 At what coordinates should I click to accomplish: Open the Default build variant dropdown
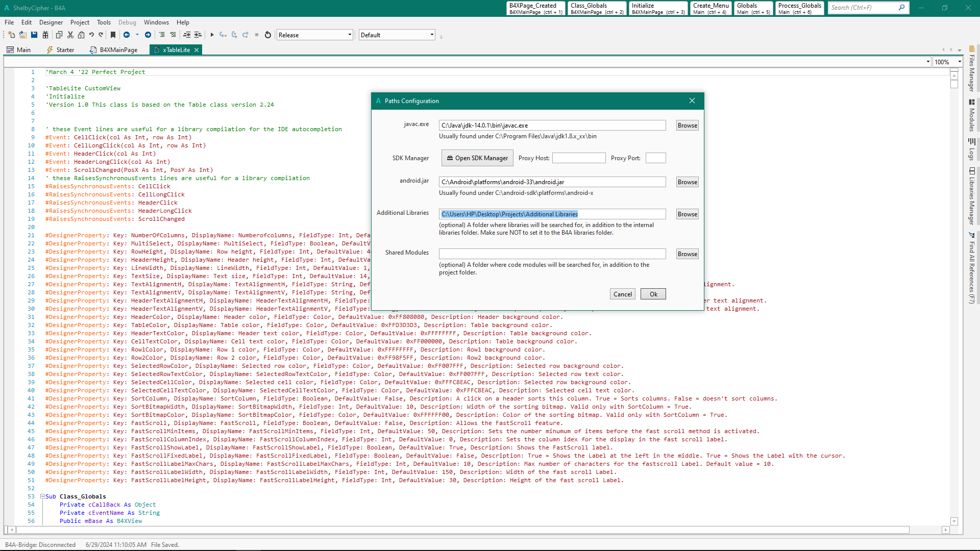coord(432,35)
